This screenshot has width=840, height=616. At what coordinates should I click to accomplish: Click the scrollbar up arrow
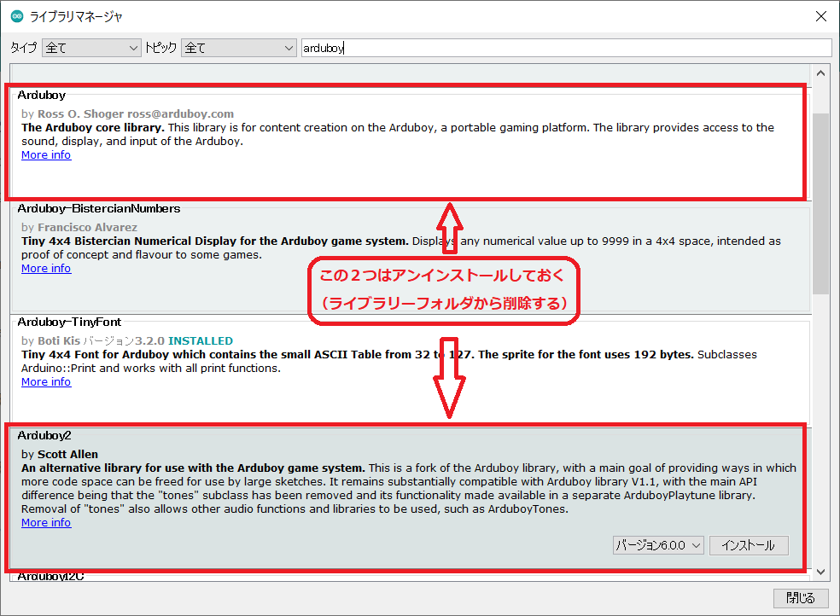tap(820, 74)
